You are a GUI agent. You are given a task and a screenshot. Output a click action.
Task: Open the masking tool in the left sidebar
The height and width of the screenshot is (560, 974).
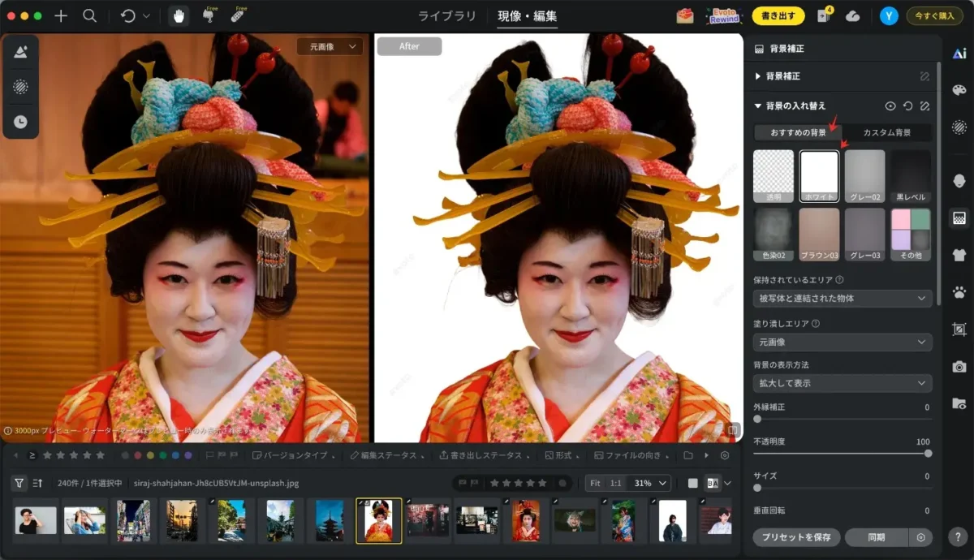click(20, 88)
